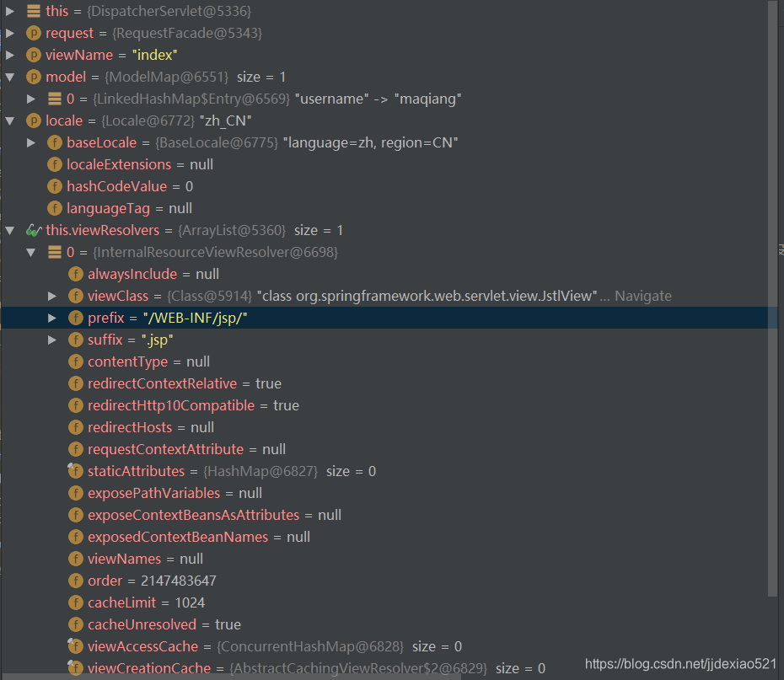Viewport: 784px width, 680px height.
Task: Select the cacheLimit value 1024
Action: tap(190, 602)
